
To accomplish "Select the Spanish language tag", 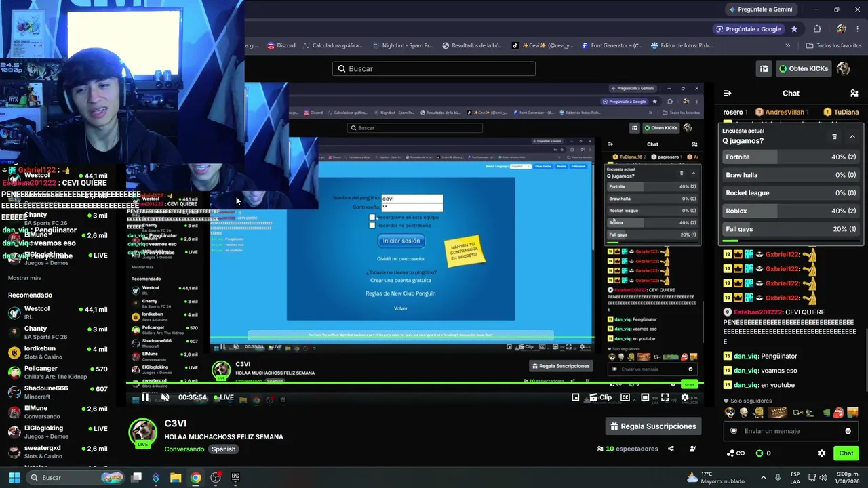I will click(x=223, y=449).
